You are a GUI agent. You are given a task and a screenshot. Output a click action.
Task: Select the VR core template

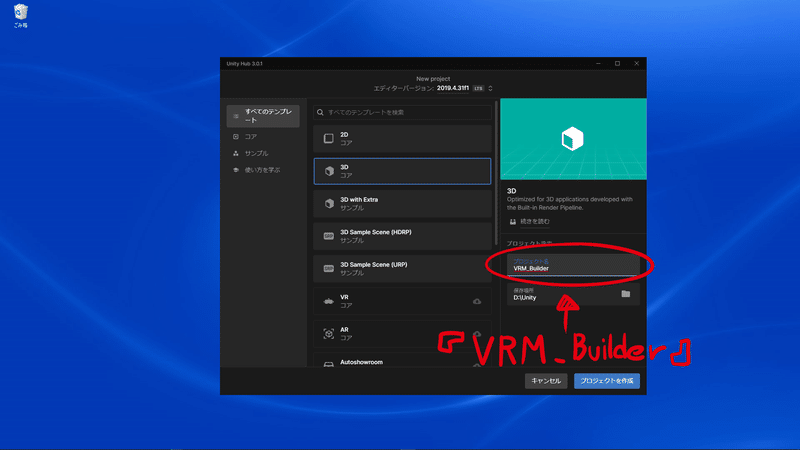pos(402,301)
